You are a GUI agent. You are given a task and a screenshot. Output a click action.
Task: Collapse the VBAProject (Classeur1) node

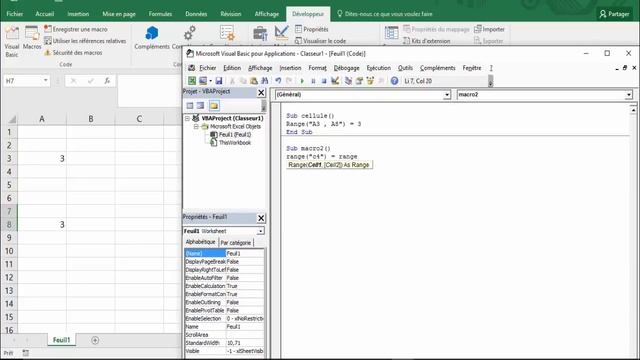pyautogui.click(x=187, y=118)
